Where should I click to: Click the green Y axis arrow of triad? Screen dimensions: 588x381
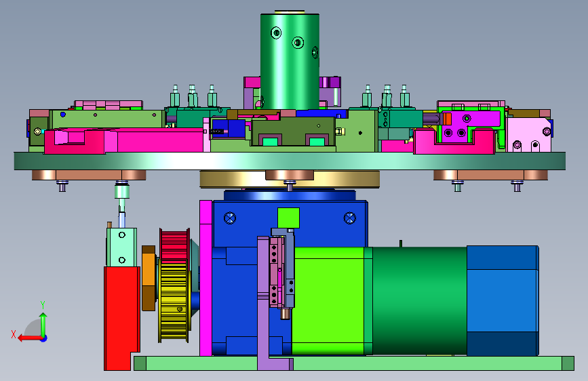point(43,323)
